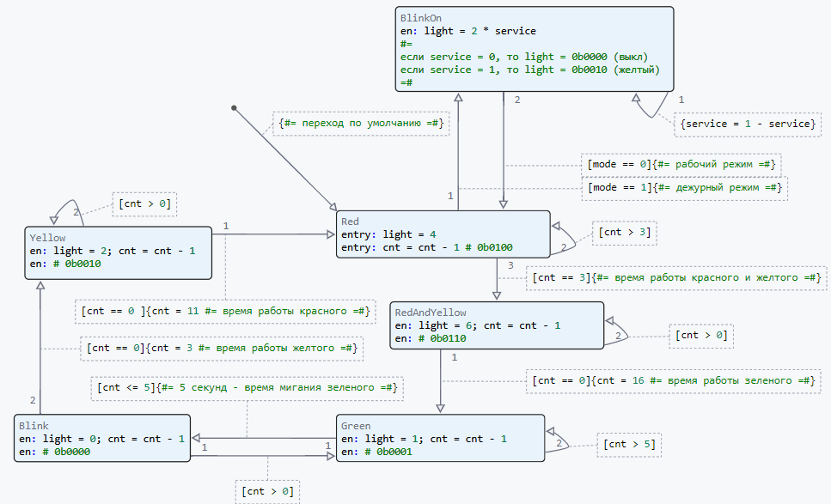Click the [cnt > 0] label beside RedAndYellow
Image resolution: width=831 pixels, height=504 pixels.
point(701,336)
